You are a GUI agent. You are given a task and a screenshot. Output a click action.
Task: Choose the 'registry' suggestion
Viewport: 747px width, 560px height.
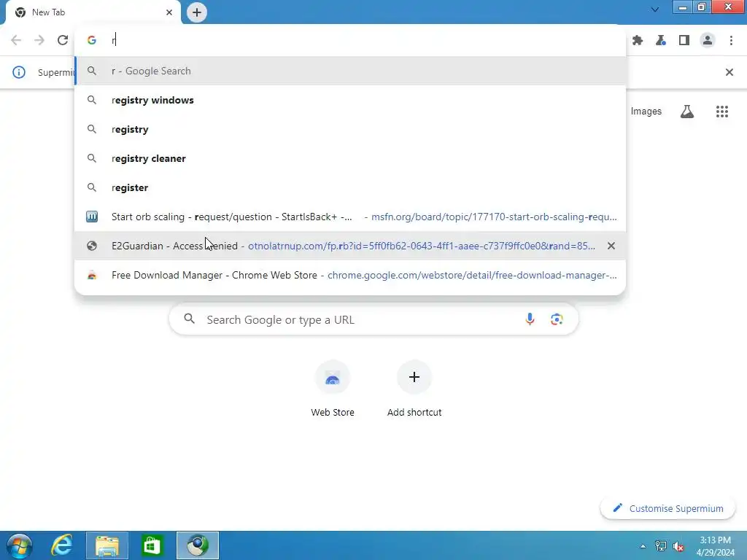pos(350,129)
